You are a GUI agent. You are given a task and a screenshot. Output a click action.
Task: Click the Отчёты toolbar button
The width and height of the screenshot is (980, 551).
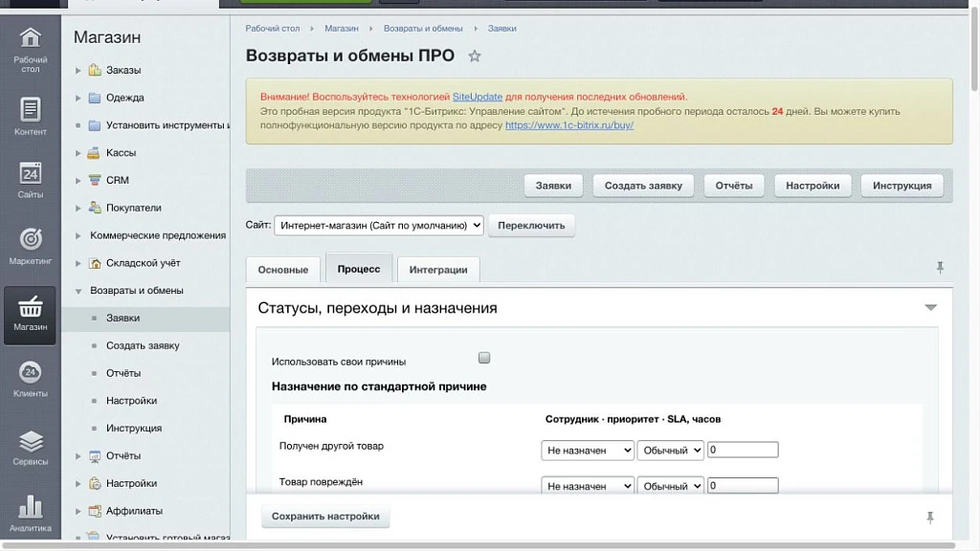(734, 186)
